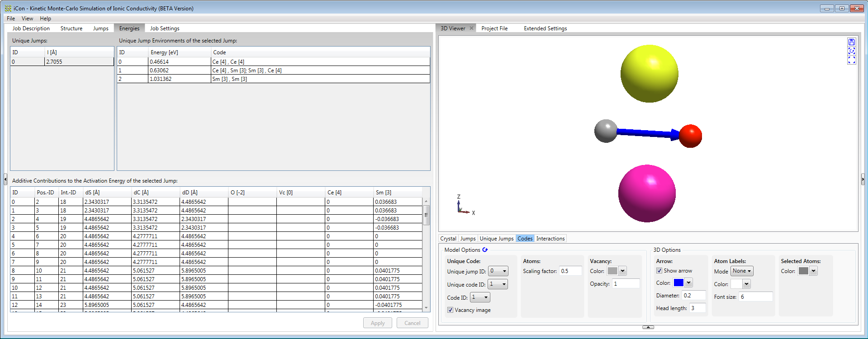Select the Unique Jumps tab below viewer

(x=497, y=239)
